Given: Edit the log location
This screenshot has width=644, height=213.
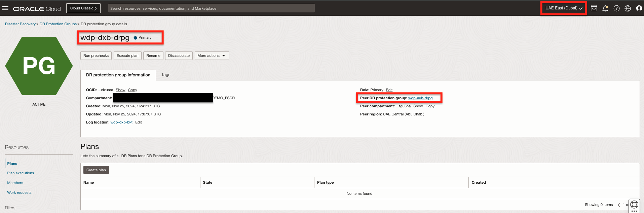Looking at the screenshot, I should coord(139,122).
